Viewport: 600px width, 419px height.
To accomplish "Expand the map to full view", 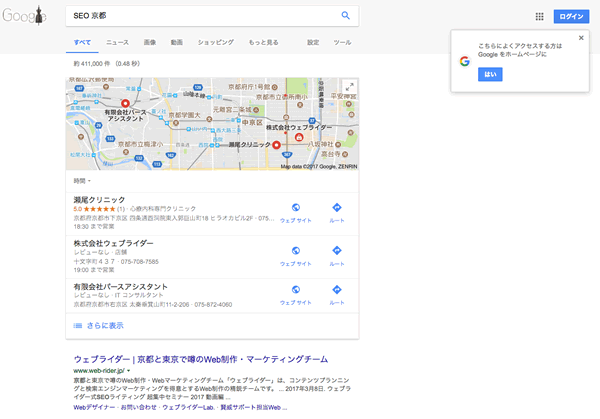I will point(349,86).
